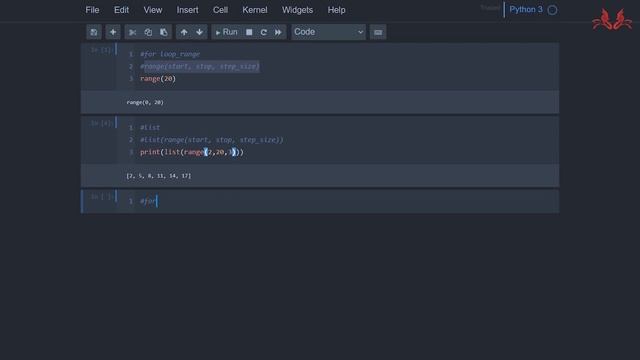Copy selected cells
Screen dimensions: 640x360
148,32
